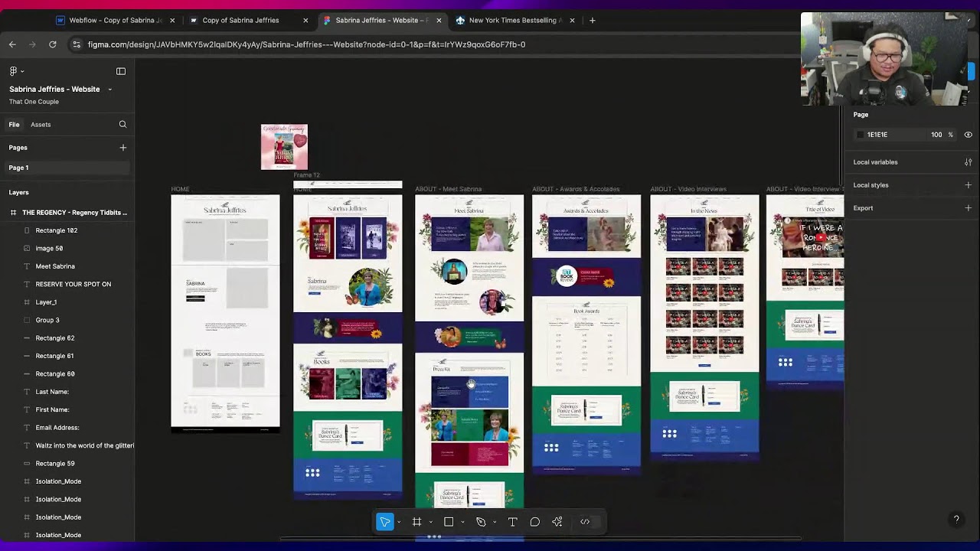The width and height of the screenshot is (980, 551).
Task: Switch to Webflow - Copy of Sabrina browser tab
Action: coord(116,21)
